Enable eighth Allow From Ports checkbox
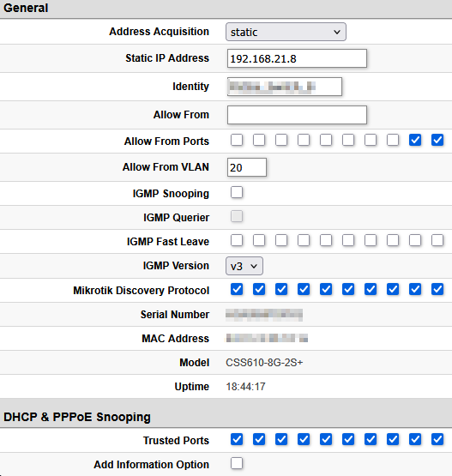 [393, 141]
